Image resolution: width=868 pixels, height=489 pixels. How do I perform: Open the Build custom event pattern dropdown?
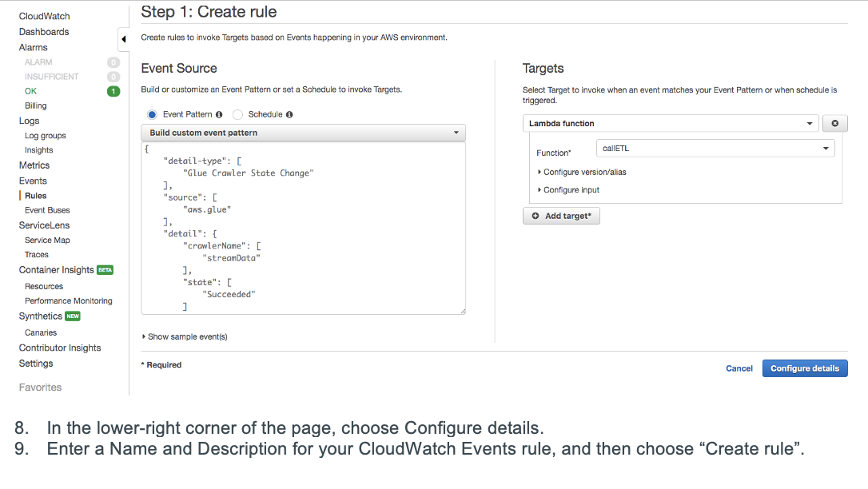303,133
